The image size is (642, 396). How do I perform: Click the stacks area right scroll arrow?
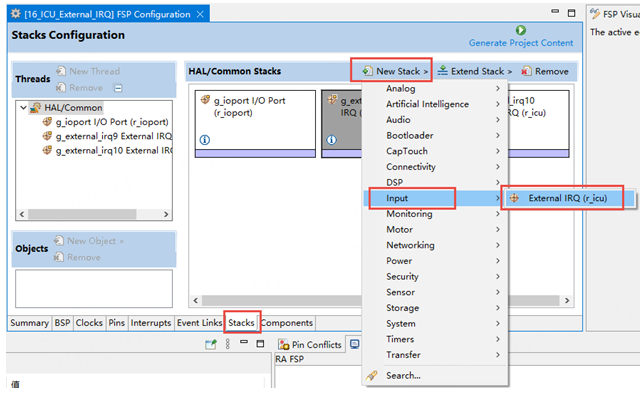[x=567, y=301]
